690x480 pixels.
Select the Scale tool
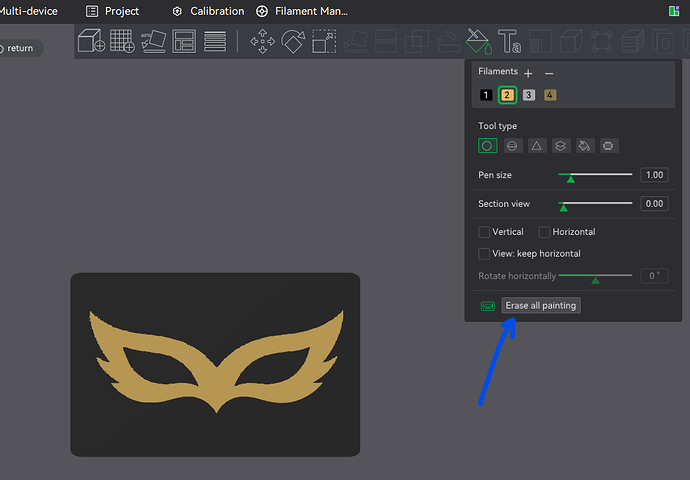pyautogui.click(x=324, y=41)
